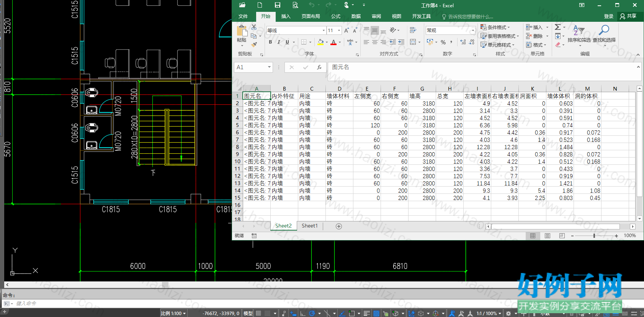Save the workbook using the floppy icon
This screenshot has width=644, height=317.
[x=278, y=5]
